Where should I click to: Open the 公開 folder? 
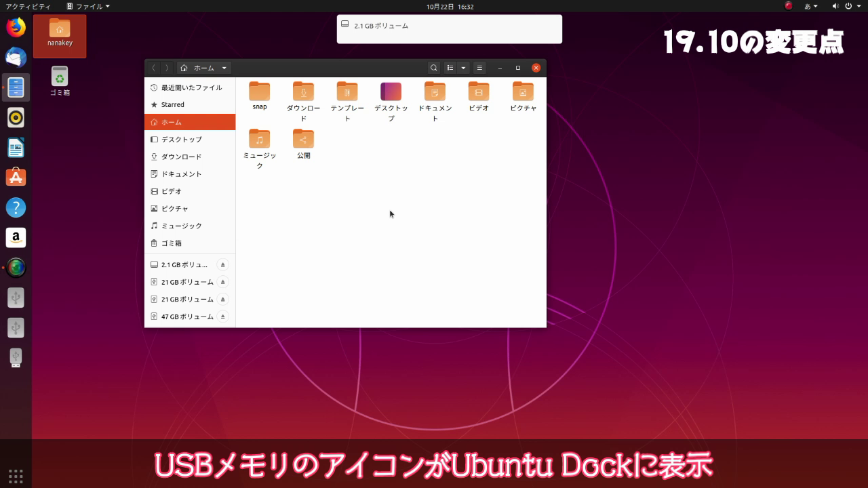pos(303,144)
